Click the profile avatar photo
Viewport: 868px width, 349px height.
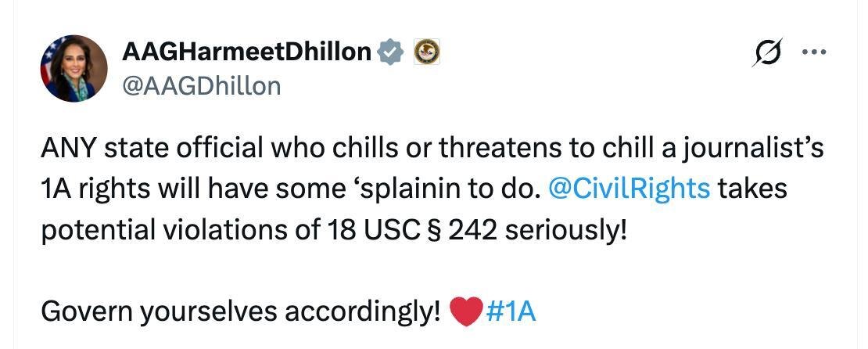[x=74, y=68]
